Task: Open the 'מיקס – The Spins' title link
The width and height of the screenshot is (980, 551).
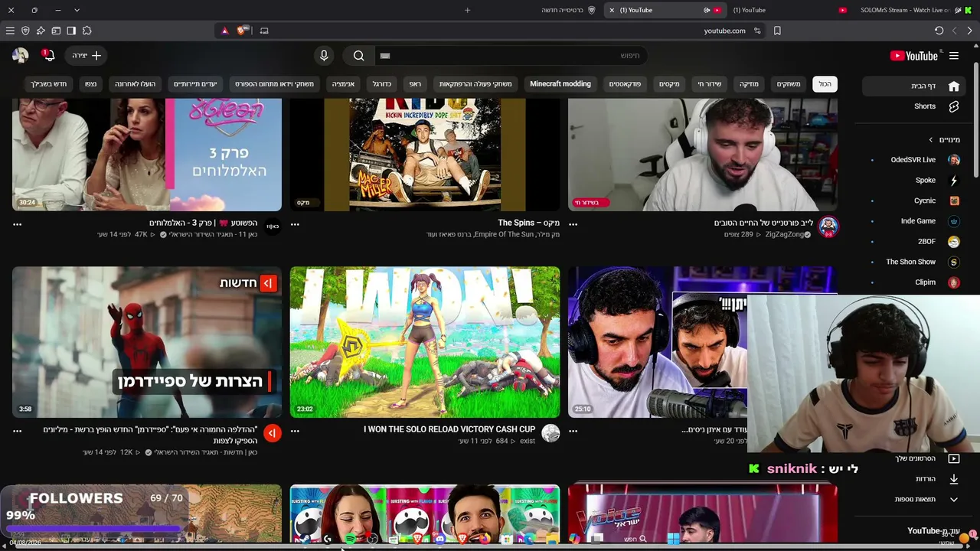Action: (528, 223)
